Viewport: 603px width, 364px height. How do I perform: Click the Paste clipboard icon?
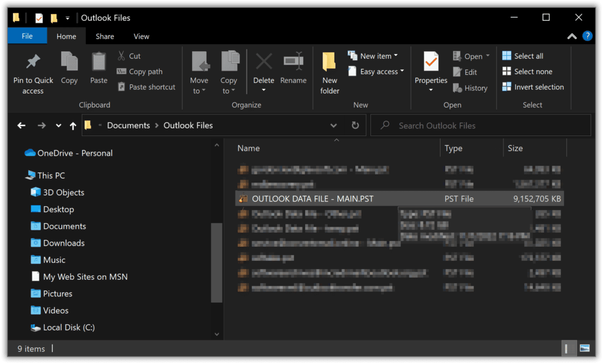pos(99,62)
